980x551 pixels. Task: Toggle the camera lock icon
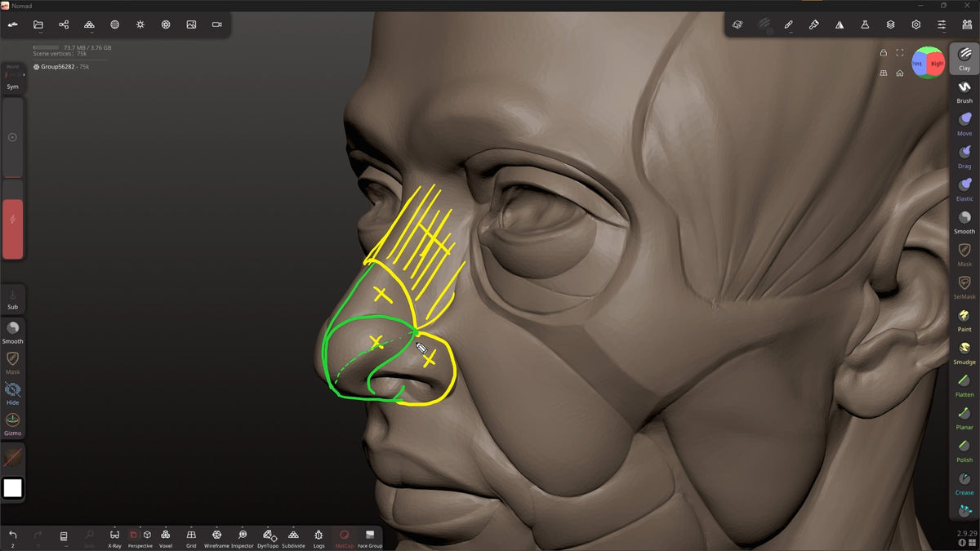(883, 53)
